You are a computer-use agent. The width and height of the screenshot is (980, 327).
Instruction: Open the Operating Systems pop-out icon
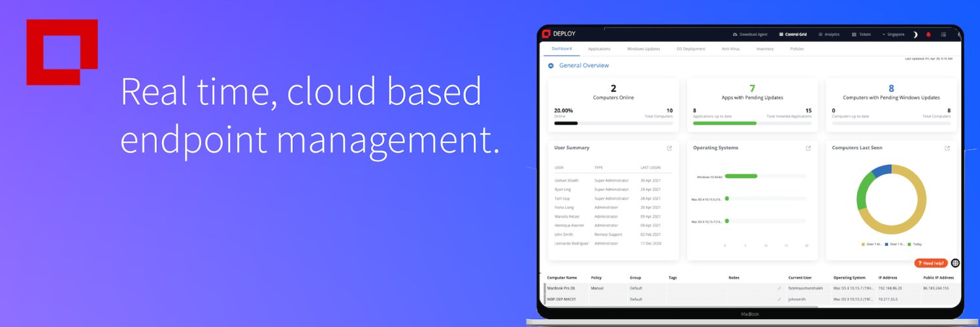808,148
